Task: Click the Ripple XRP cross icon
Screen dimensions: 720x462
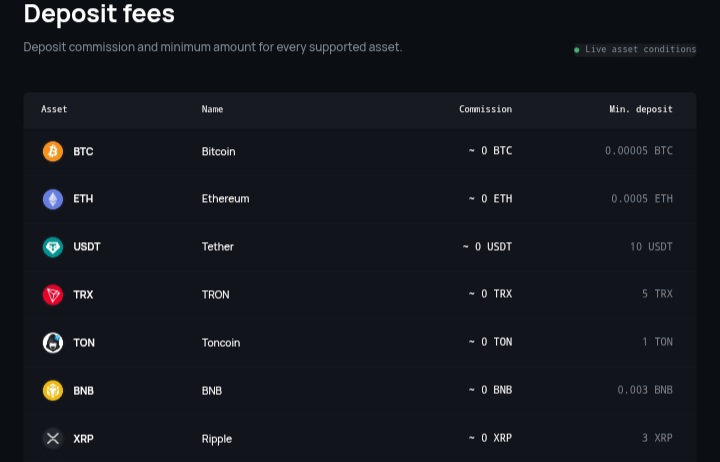Action: tap(53, 438)
